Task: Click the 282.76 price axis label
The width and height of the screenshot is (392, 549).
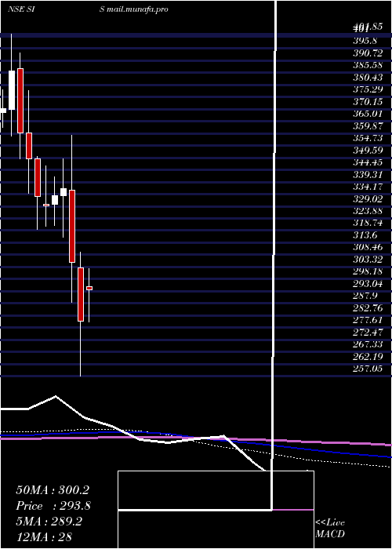Action: [368, 307]
